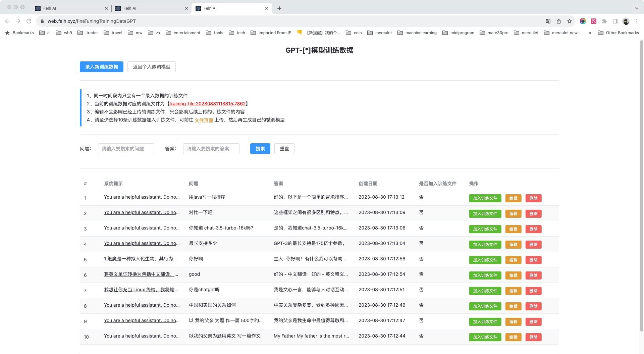Delete row 1 用java写一段排序

[x=533, y=198]
